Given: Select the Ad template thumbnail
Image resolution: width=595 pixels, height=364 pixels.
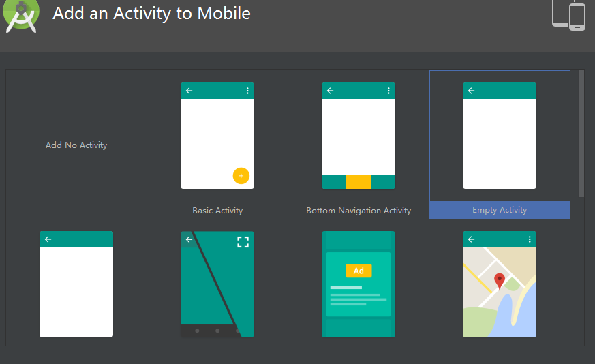Looking at the screenshot, I should click(x=358, y=284).
